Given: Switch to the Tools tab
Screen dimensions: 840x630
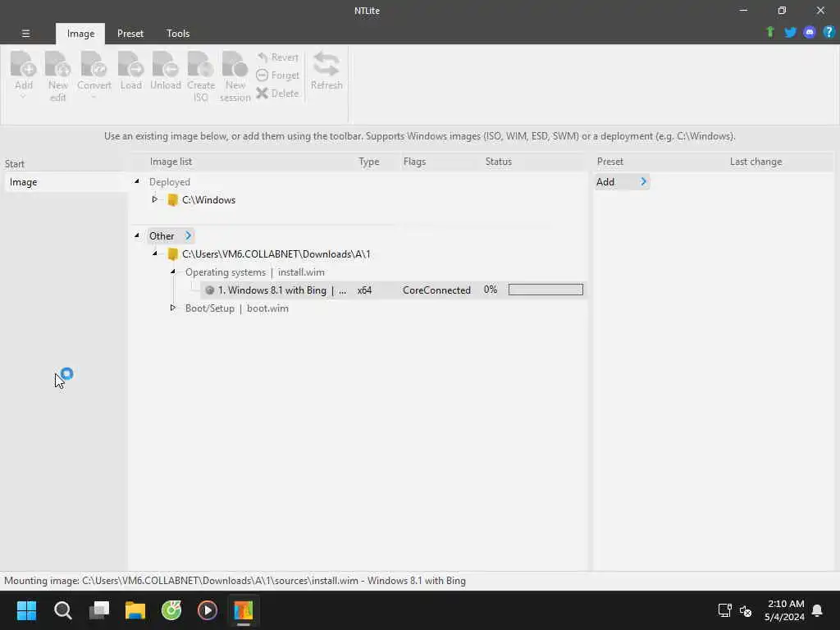Looking at the screenshot, I should pos(178,33).
